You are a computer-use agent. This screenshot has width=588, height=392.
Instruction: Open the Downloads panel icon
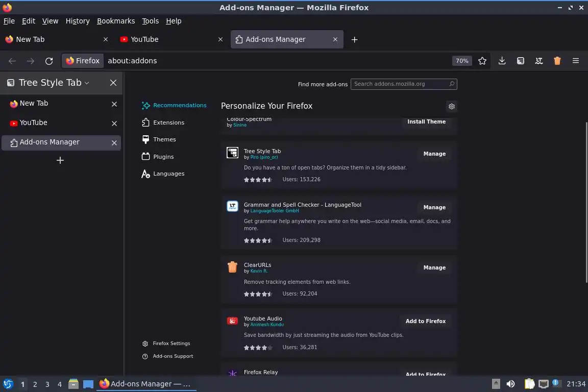(x=502, y=61)
